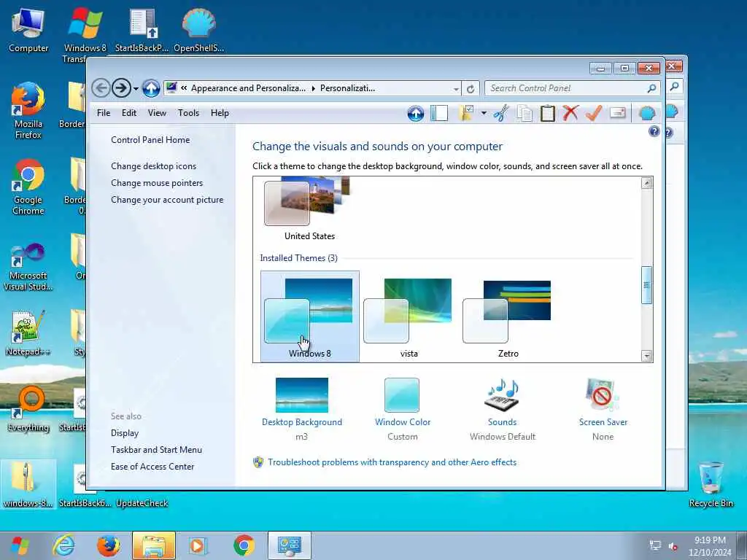Click the OpenShellSetup desktop icon
This screenshot has height=560, width=747.
coord(198,30)
